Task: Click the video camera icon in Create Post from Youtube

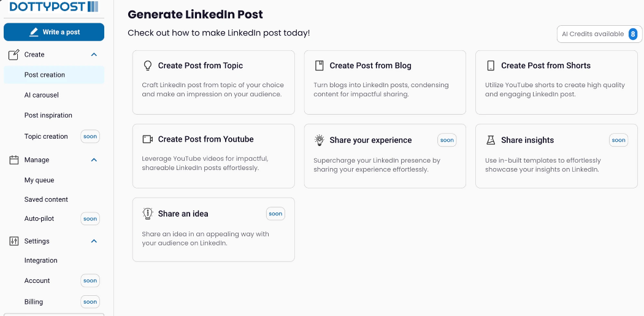Action: pyautogui.click(x=147, y=139)
